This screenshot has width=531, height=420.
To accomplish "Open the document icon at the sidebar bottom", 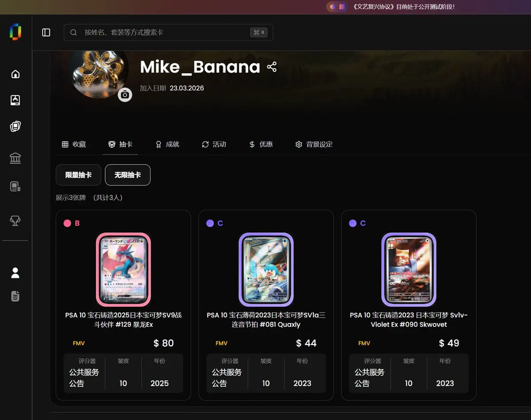I will pyautogui.click(x=15, y=296).
